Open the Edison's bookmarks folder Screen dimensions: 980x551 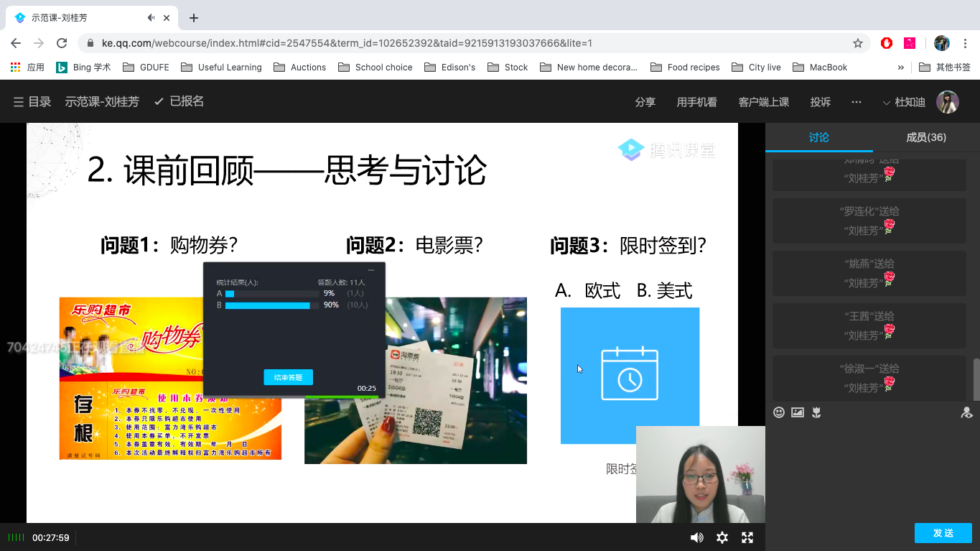click(449, 67)
